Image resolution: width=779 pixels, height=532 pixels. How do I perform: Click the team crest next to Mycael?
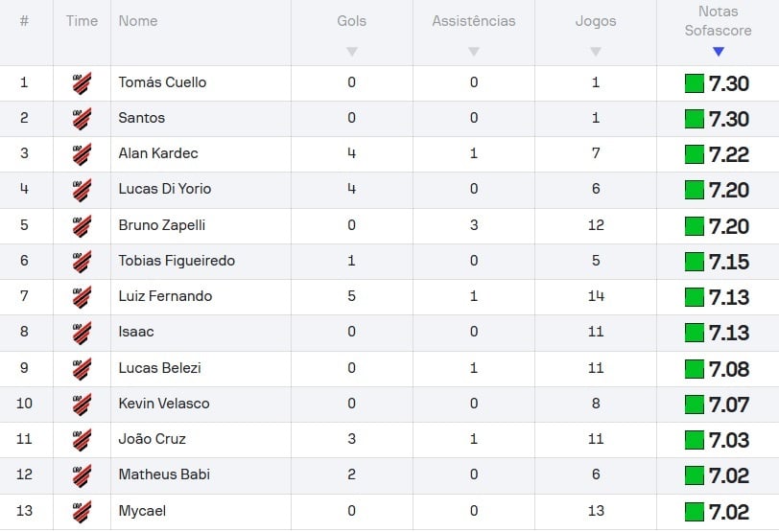point(82,511)
